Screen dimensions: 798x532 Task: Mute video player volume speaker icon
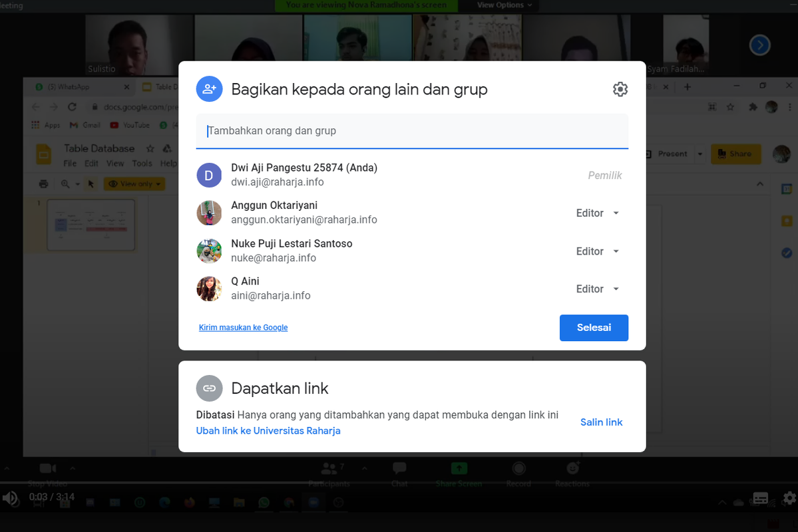(10, 498)
